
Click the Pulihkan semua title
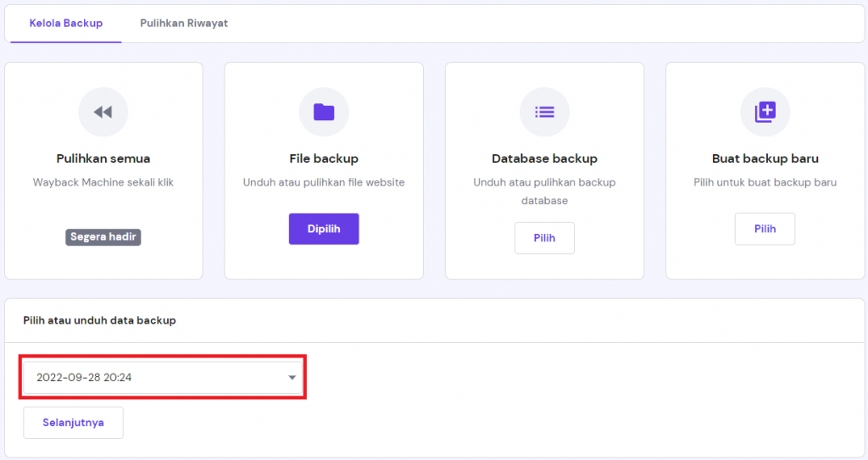tap(103, 158)
